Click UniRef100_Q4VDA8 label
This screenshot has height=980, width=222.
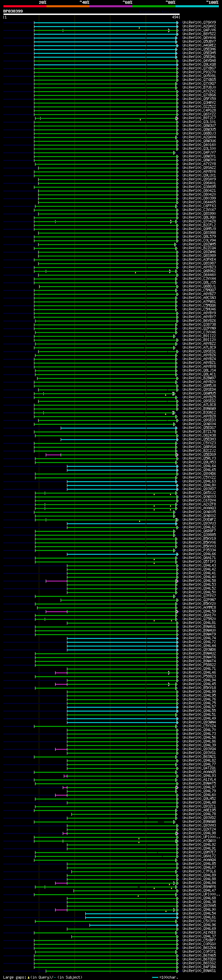(x=199, y=60)
